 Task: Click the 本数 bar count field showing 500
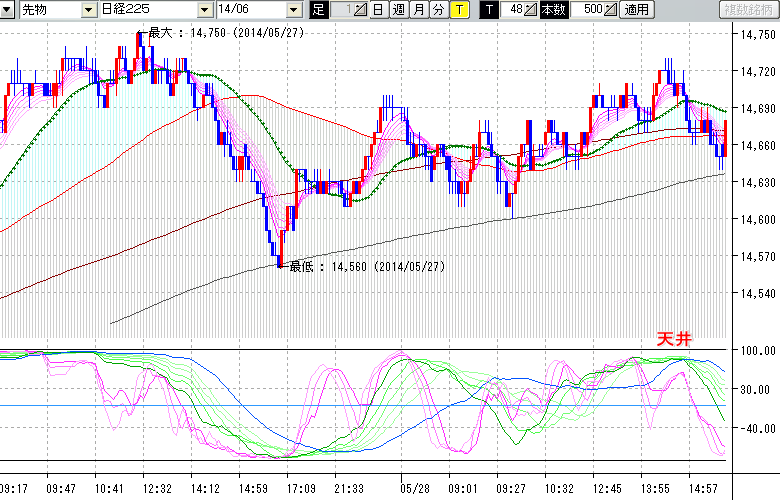590,10
